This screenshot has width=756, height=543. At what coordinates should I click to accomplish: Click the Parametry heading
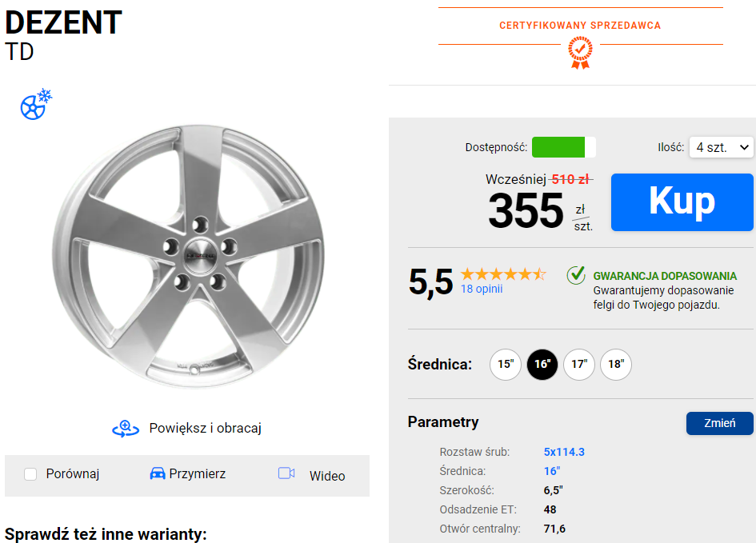443,422
